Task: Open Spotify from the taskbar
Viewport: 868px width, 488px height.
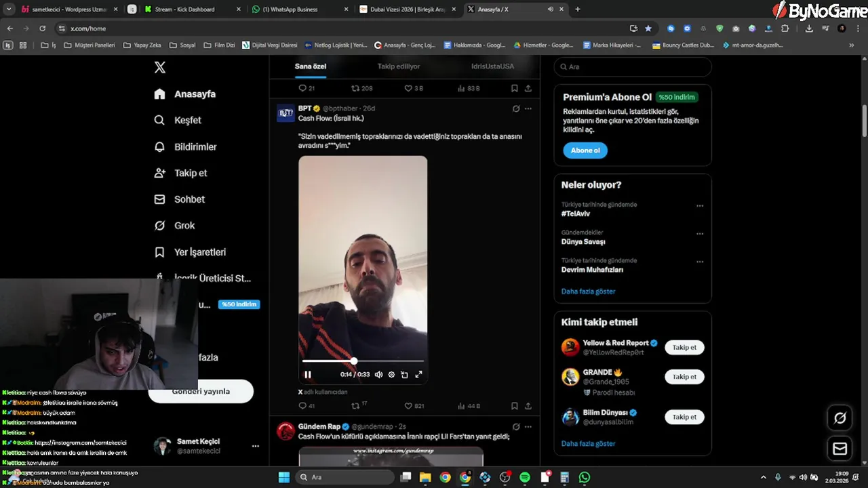Action: 525,477
